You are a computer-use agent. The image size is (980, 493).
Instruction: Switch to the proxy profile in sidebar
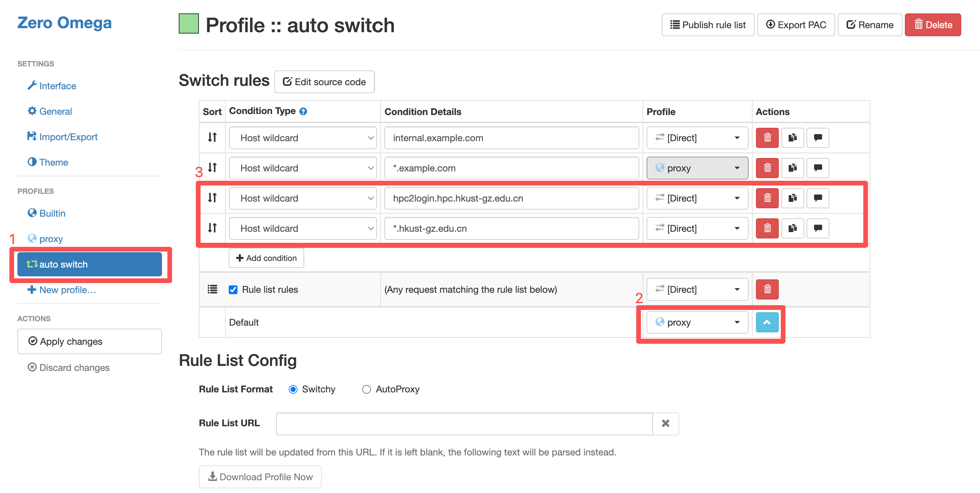51,239
